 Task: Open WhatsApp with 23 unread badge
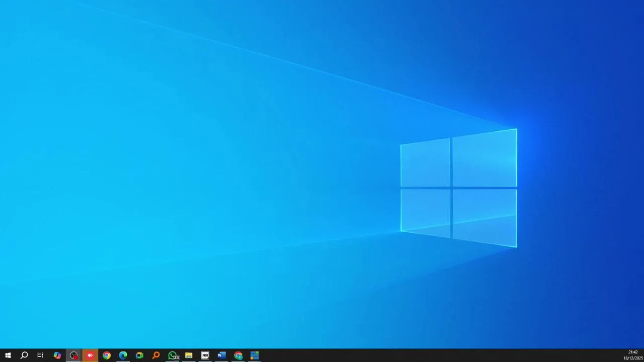click(x=173, y=355)
